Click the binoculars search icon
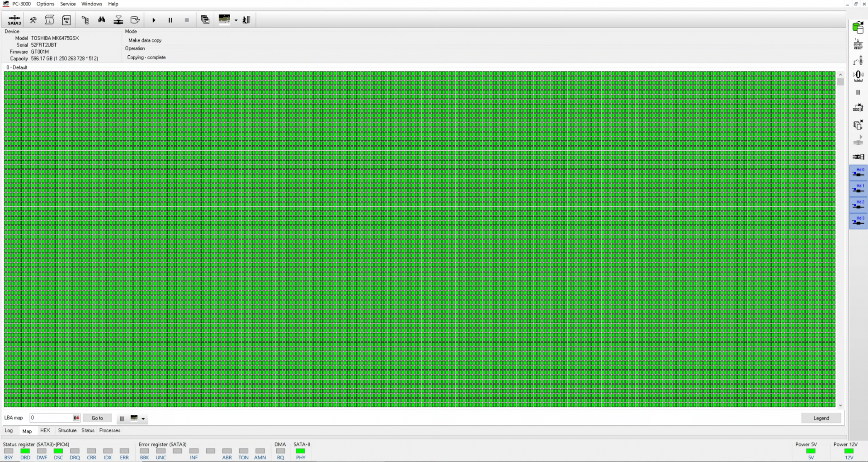The height and width of the screenshot is (462, 868). tap(102, 20)
